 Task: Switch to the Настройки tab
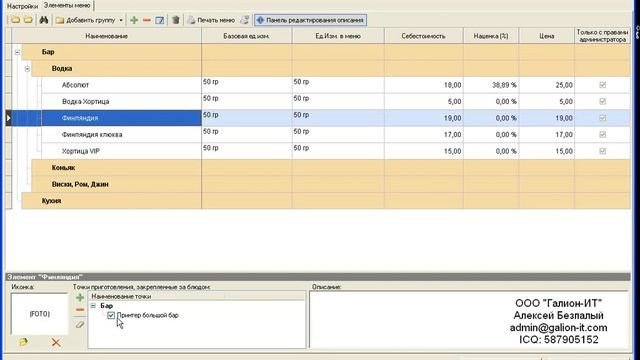(22, 6)
